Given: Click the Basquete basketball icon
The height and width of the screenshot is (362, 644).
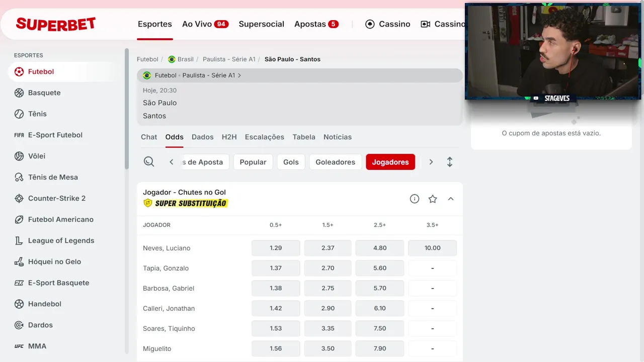Looking at the screenshot, I should click(19, 93).
